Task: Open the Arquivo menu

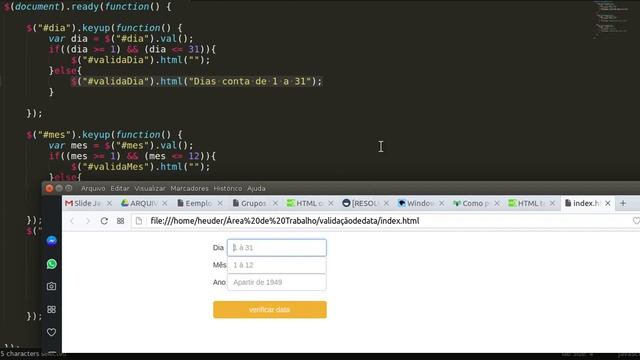Action: [93, 189]
